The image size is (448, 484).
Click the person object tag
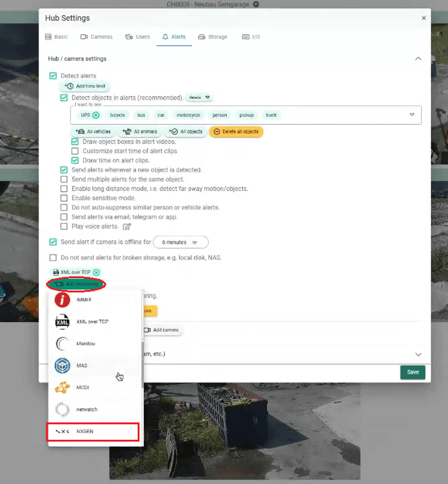tap(220, 115)
